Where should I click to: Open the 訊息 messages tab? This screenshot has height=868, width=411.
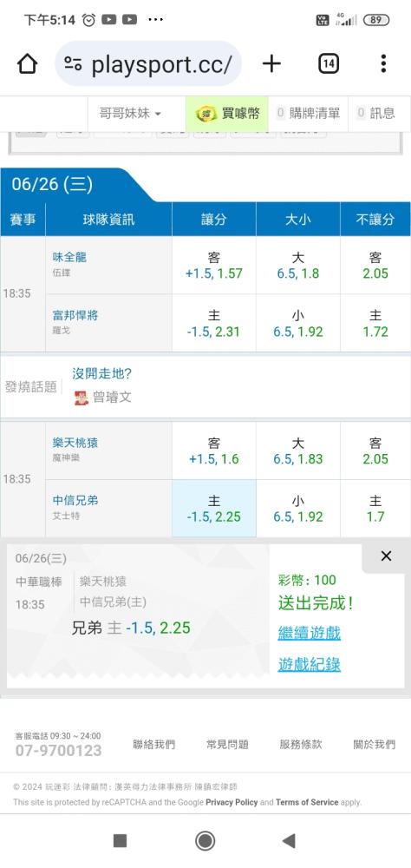[376, 114]
